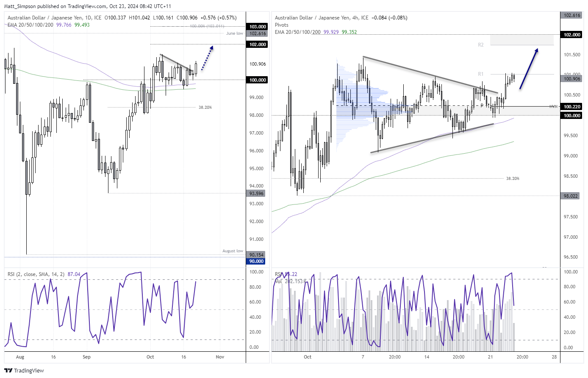The height and width of the screenshot is (378, 588).
Task: Click the 20.00 level on the 4h RSI axis
Action: [x=569, y=332]
